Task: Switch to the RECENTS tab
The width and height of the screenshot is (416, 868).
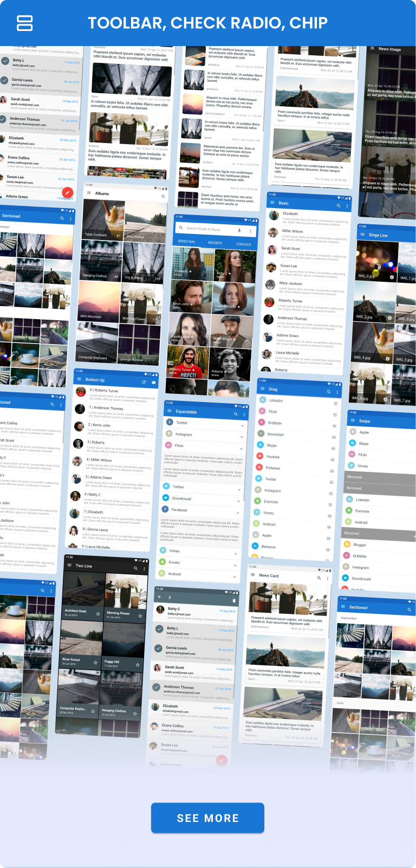Action: [x=215, y=243]
